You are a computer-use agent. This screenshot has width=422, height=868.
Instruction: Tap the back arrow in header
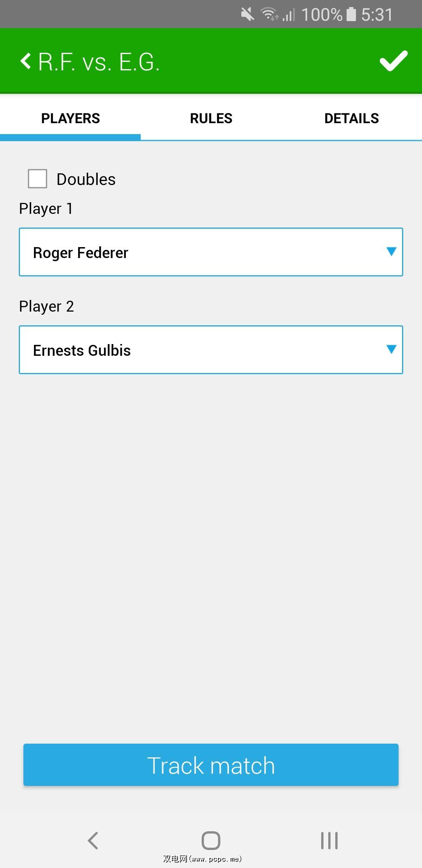pyautogui.click(x=26, y=61)
